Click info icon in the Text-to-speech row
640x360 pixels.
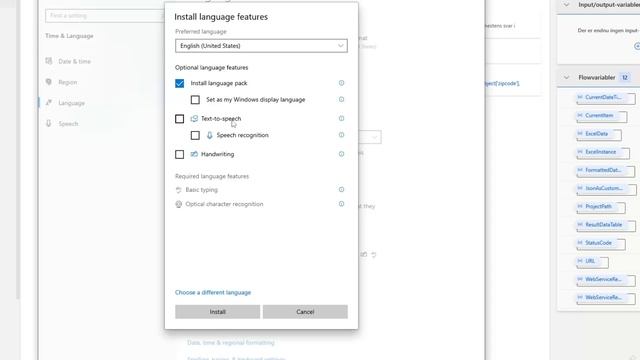pyautogui.click(x=341, y=118)
